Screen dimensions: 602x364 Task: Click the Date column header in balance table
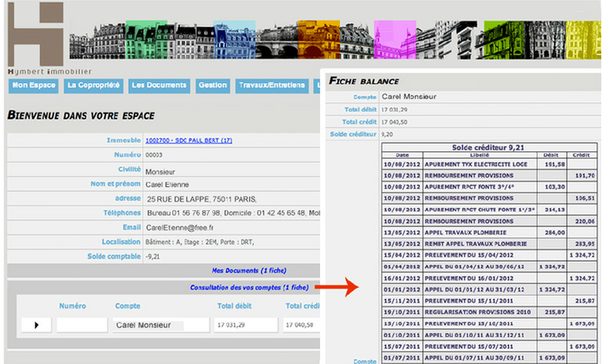[402, 155]
